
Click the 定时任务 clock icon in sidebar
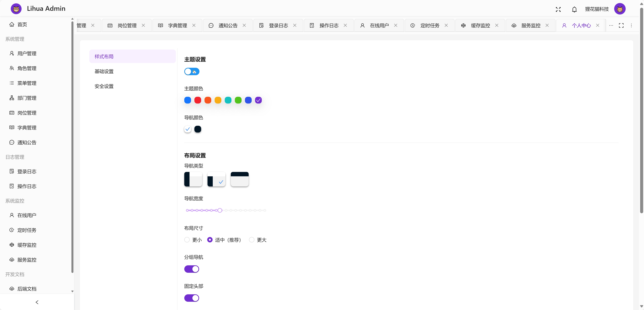tap(12, 230)
